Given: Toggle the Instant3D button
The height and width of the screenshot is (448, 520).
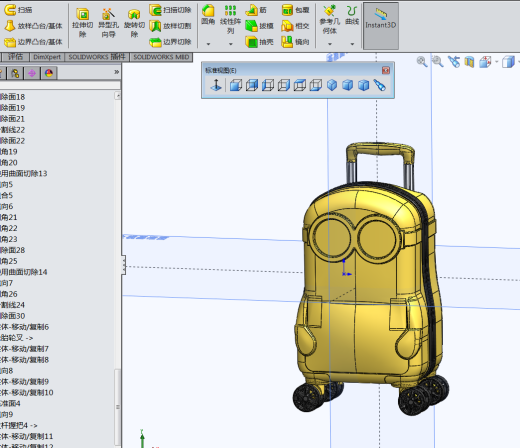Looking at the screenshot, I should point(380,26).
